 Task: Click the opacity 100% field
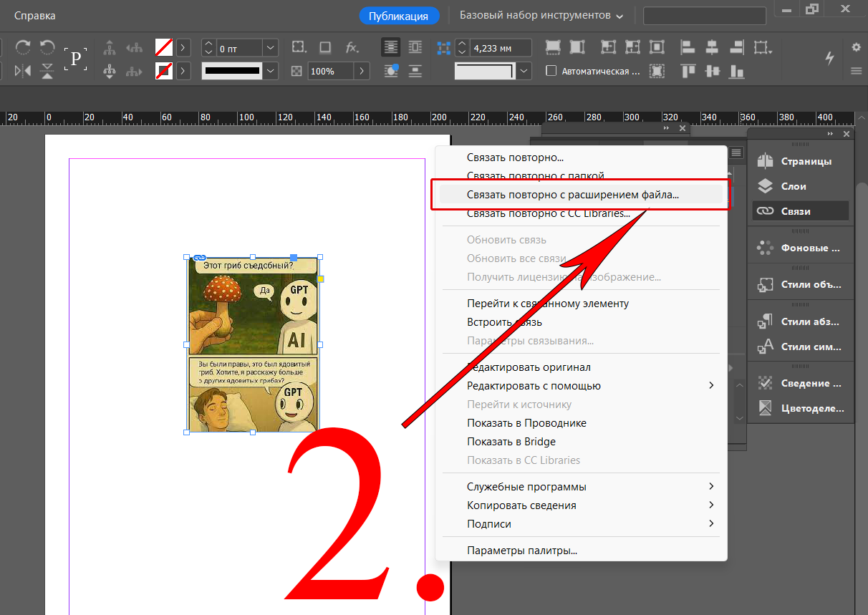click(x=331, y=71)
